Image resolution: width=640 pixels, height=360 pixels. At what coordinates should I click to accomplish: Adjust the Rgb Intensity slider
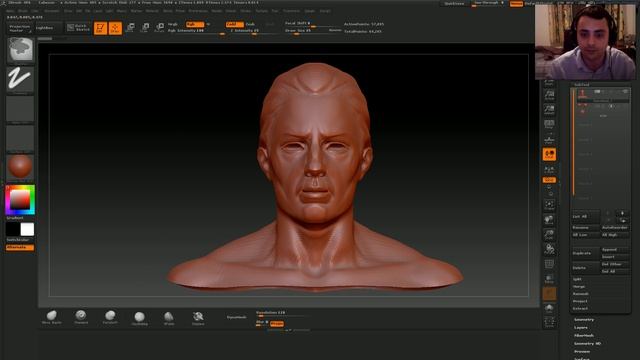196,31
